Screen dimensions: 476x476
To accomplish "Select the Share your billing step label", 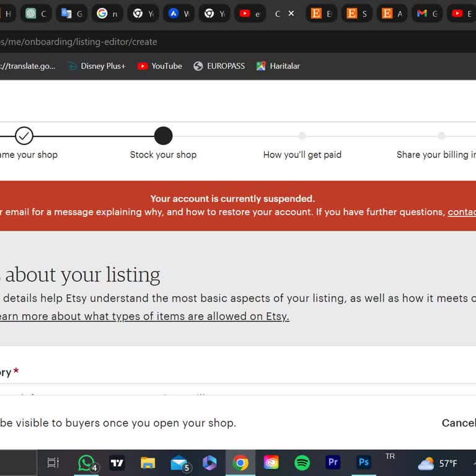I will coord(436,154).
